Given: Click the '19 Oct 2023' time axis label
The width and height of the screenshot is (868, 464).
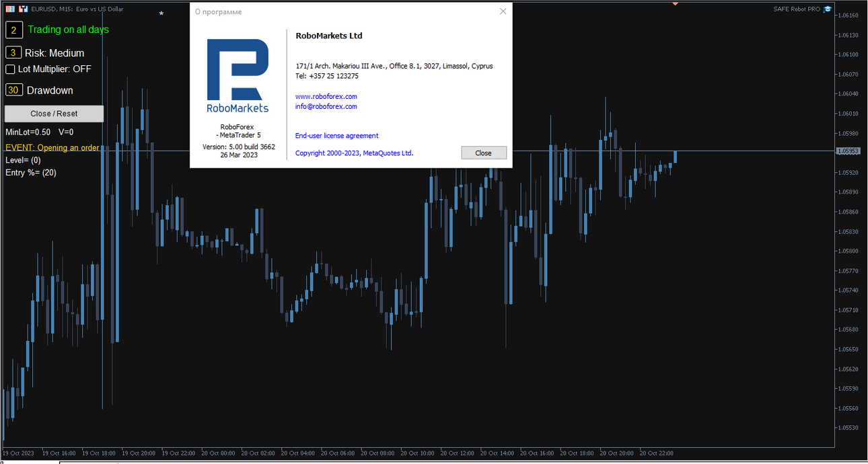Looking at the screenshot, I should pyautogui.click(x=18, y=453).
